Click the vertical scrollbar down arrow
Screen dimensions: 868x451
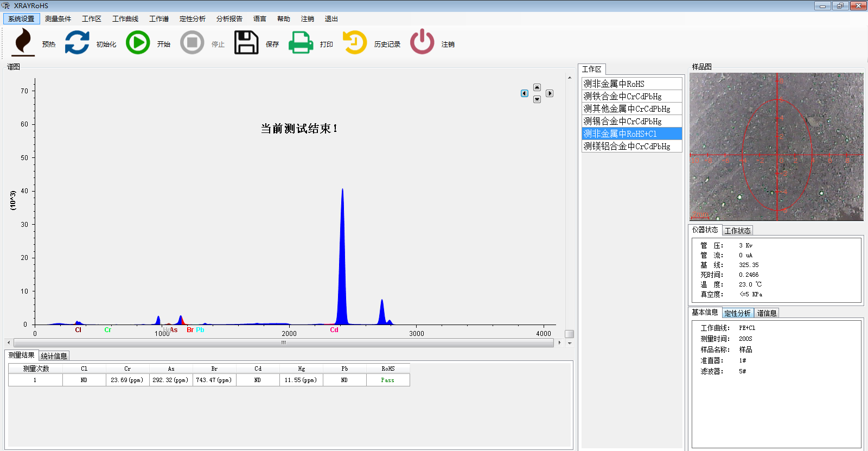pos(570,343)
